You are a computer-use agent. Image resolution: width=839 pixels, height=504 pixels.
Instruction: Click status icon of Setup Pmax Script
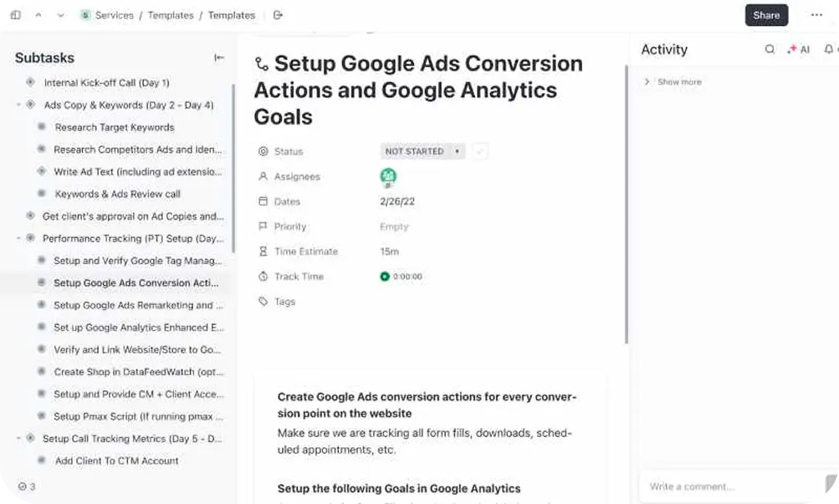(x=41, y=415)
